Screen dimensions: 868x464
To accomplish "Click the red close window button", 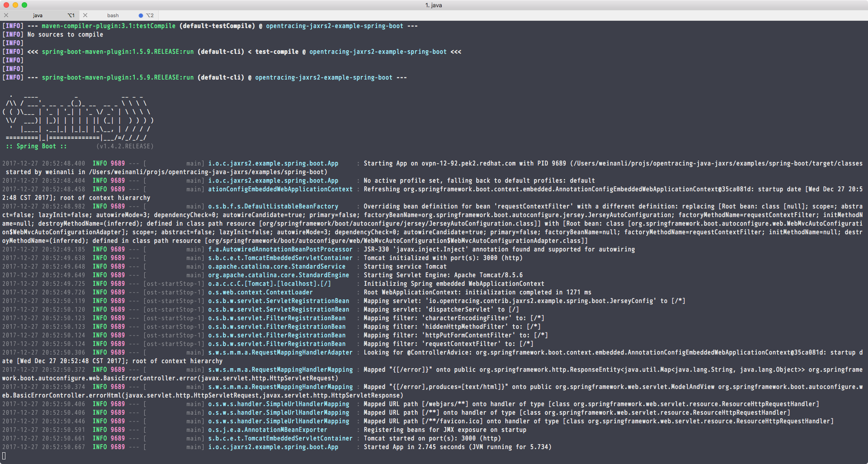I will click(x=6, y=5).
